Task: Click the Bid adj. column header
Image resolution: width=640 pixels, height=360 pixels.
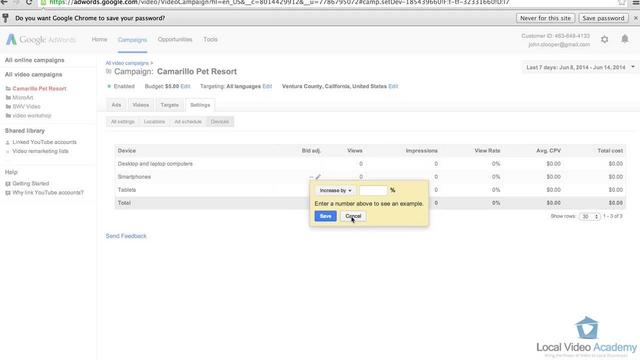Action: [311, 151]
